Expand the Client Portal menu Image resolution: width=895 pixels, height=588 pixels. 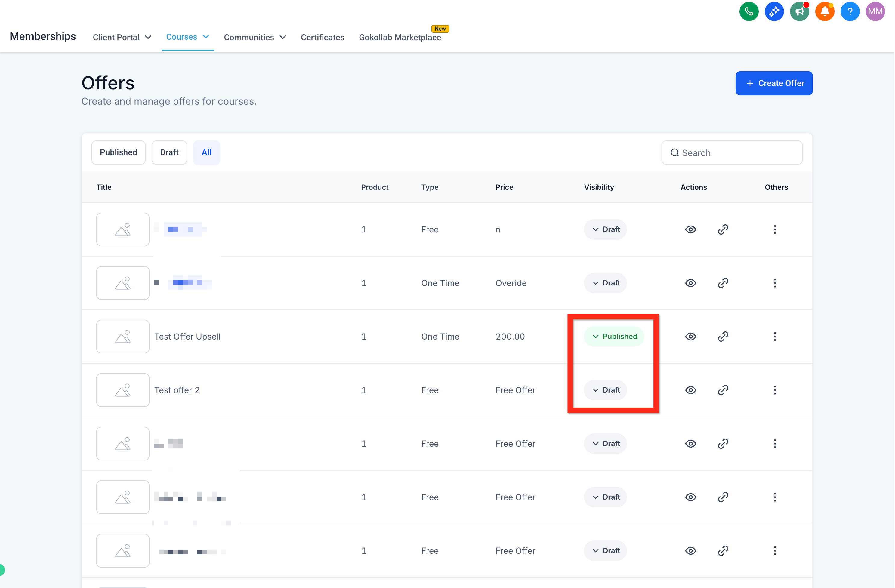tap(122, 37)
